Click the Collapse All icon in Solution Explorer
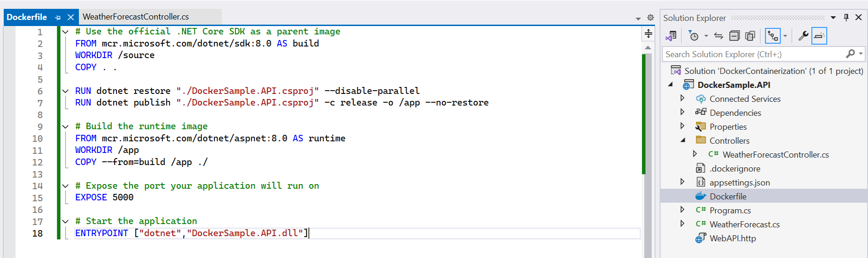The width and height of the screenshot is (868, 258). coord(734,36)
